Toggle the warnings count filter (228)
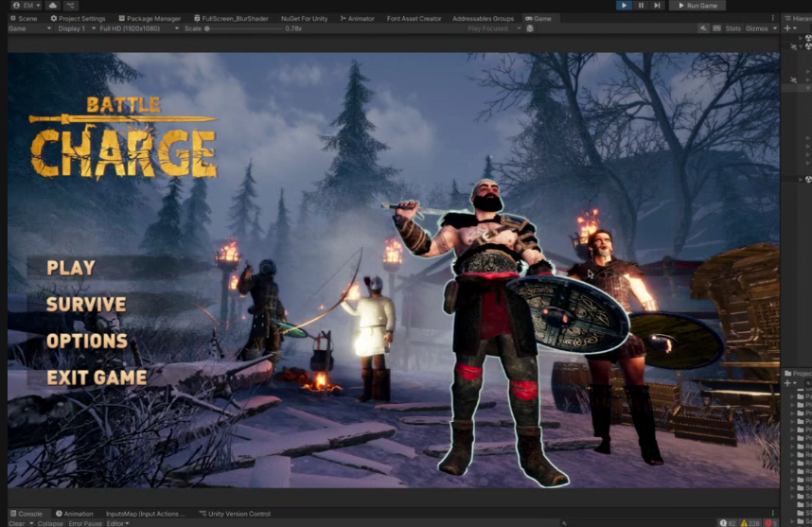 (750, 523)
